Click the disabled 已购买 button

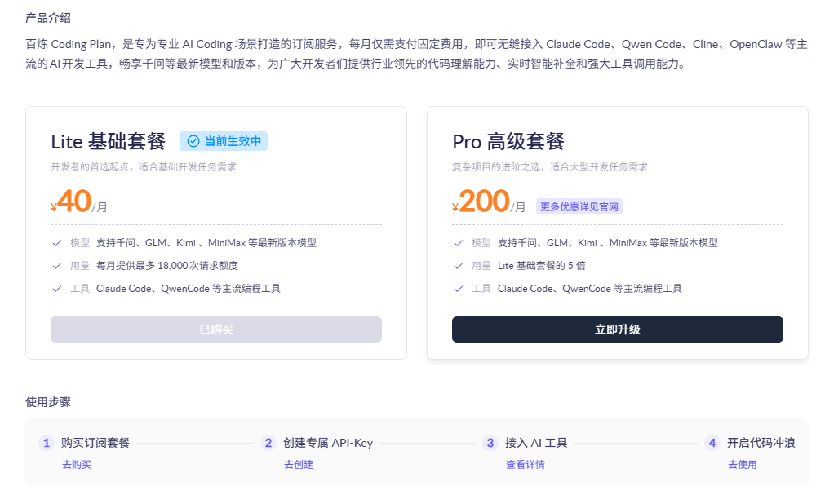(x=215, y=329)
